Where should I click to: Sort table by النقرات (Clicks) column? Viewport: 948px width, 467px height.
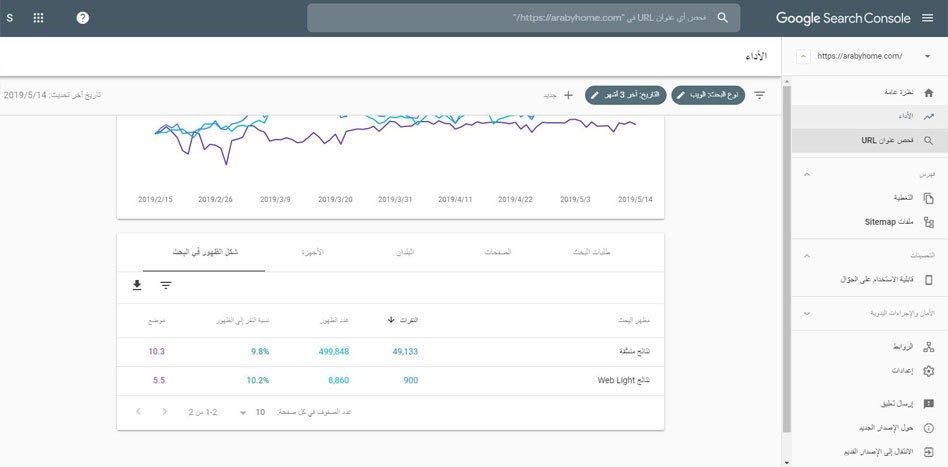coord(405,320)
